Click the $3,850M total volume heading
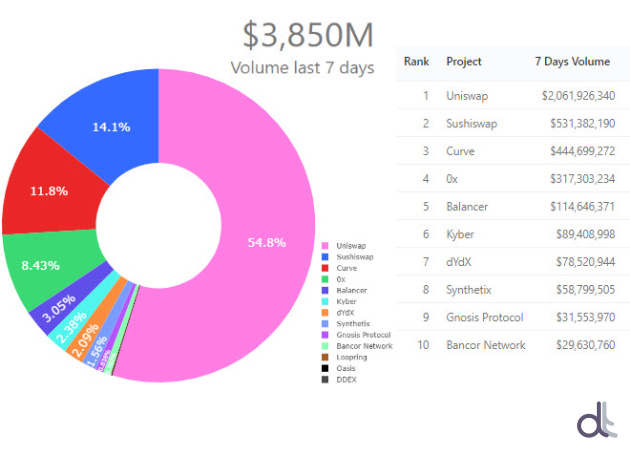 click(308, 35)
